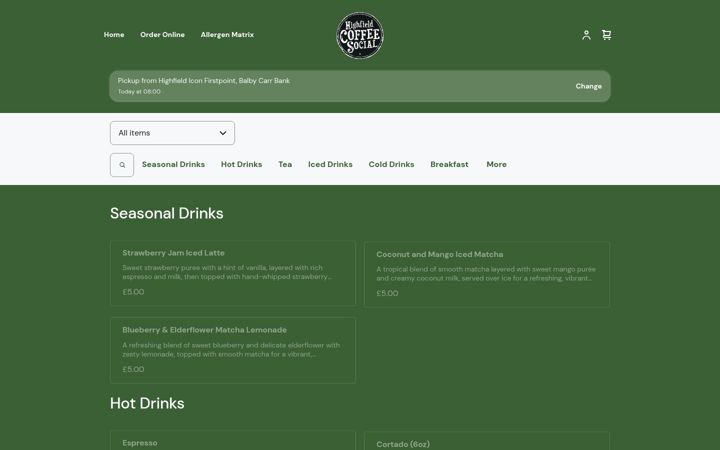Open Coconut and Mango Iced Matcha item

coord(487,275)
